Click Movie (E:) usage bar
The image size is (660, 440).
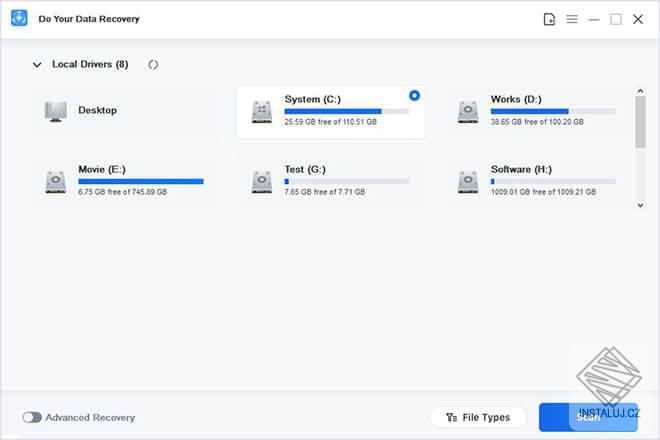click(x=141, y=181)
